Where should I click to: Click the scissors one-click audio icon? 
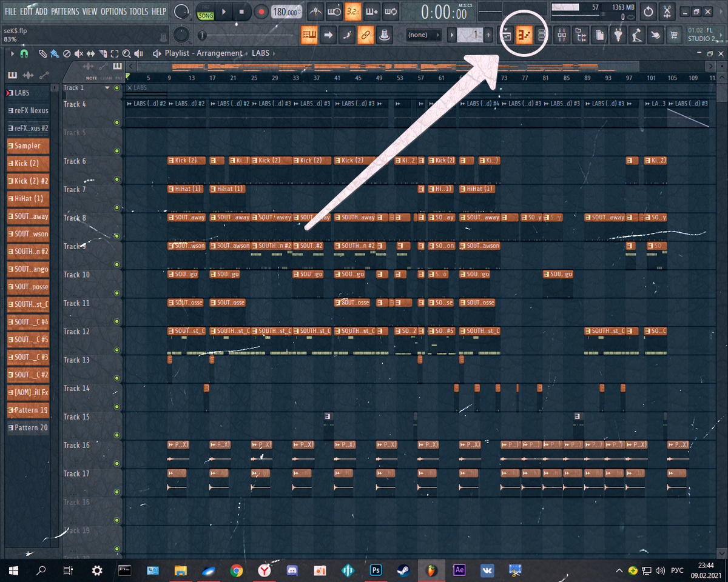point(667,11)
